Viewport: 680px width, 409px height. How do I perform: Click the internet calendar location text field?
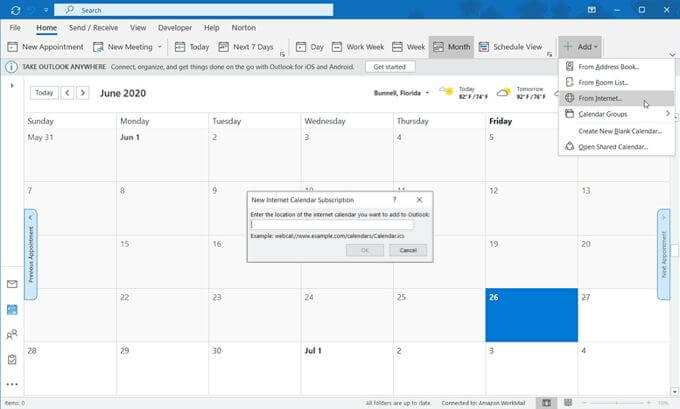(331, 225)
